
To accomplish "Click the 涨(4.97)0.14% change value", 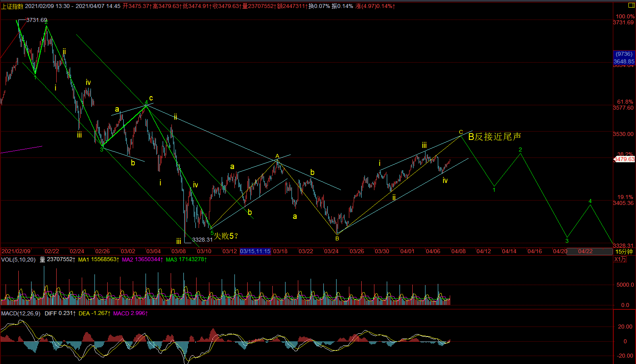I will coord(375,6).
